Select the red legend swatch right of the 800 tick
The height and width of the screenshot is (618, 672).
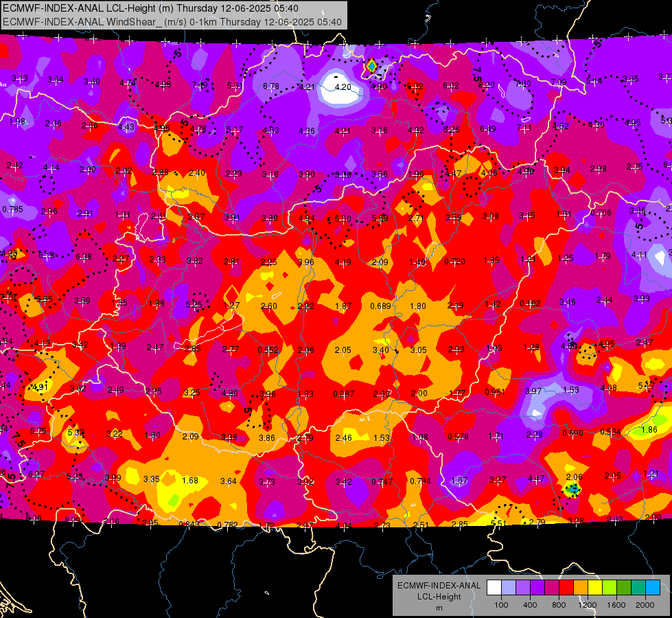[x=566, y=587]
